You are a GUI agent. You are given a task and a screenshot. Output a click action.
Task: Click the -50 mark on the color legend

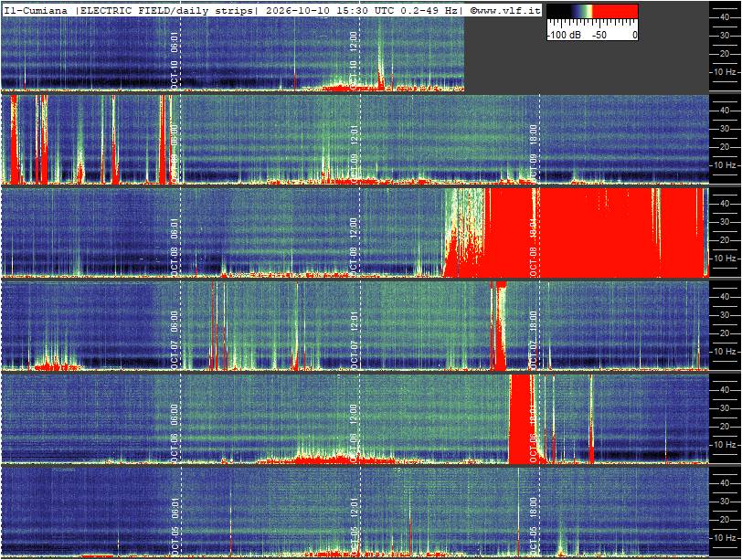coord(599,35)
